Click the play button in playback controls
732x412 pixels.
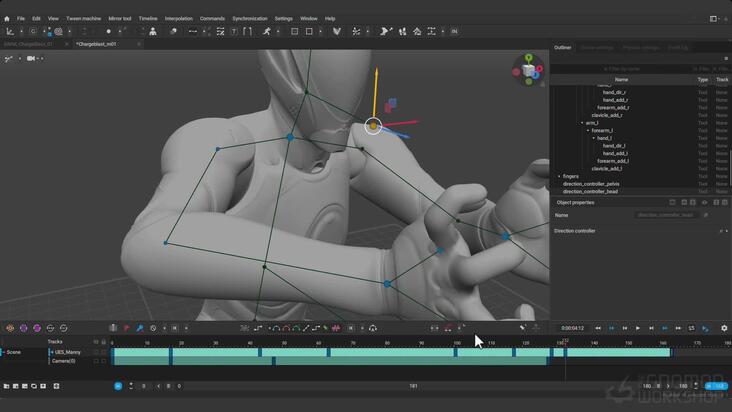tap(638, 328)
